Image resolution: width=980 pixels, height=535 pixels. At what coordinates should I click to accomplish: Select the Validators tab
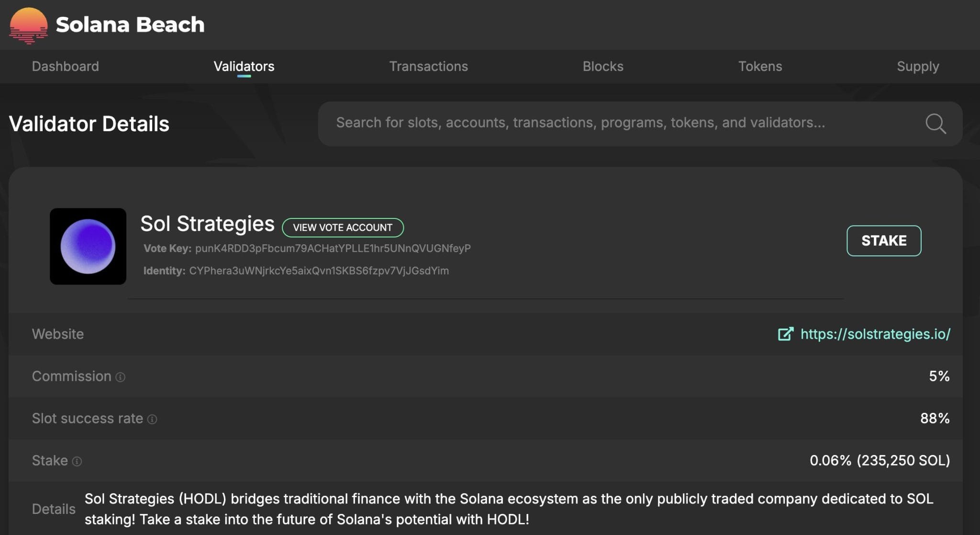[244, 66]
